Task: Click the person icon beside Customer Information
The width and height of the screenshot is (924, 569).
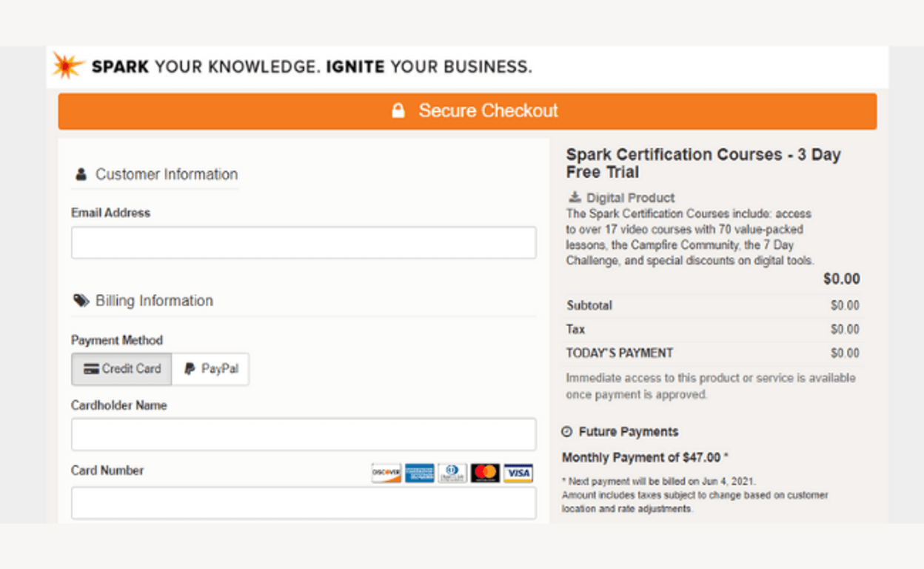Action: [x=81, y=175]
